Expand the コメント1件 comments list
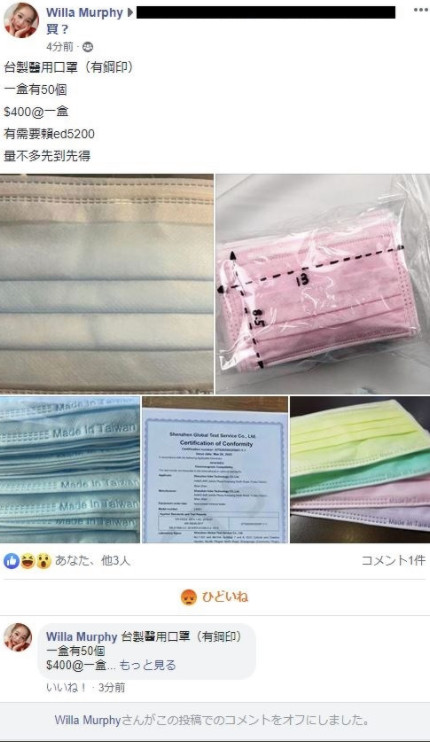The image size is (430, 742). point(394,560)
